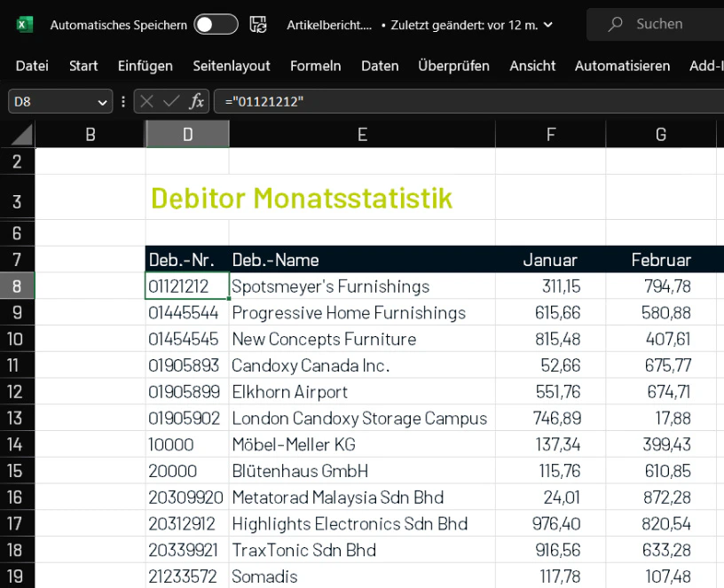The height and width of the screenshot is (588, 724).
Task: Click Januar value 52,66
Action: 550,365
